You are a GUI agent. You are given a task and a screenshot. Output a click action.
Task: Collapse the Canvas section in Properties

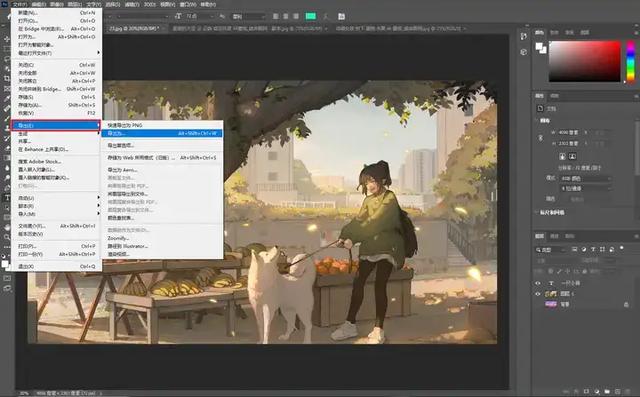tap(536, 121)
